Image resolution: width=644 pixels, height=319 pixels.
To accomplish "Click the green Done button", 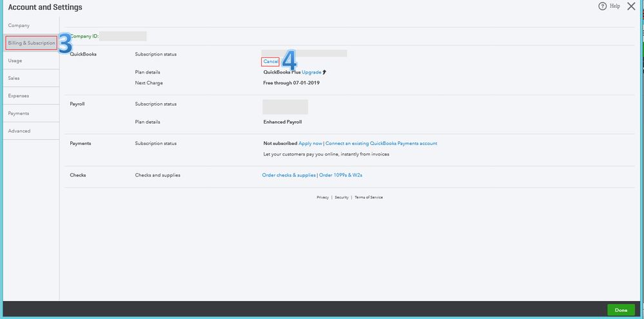I will point(621,310).
